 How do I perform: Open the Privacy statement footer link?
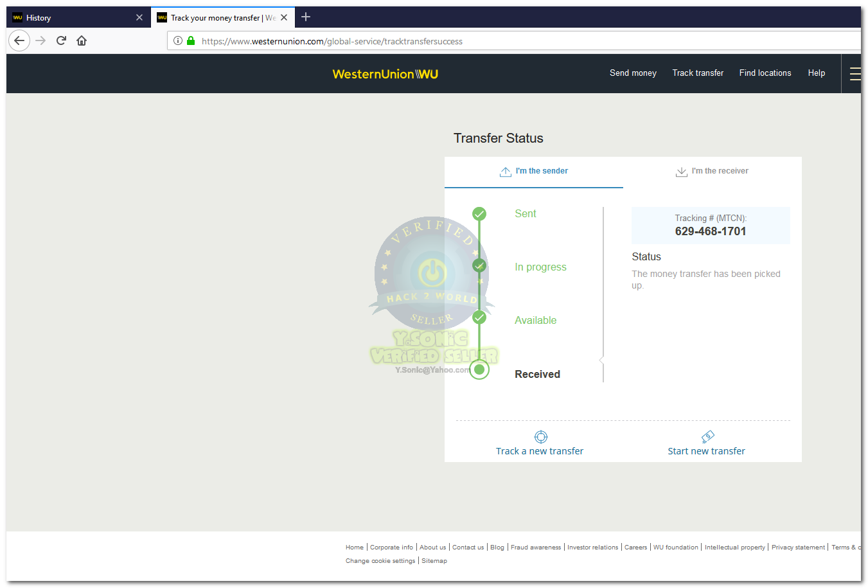(x=798, y=548)
